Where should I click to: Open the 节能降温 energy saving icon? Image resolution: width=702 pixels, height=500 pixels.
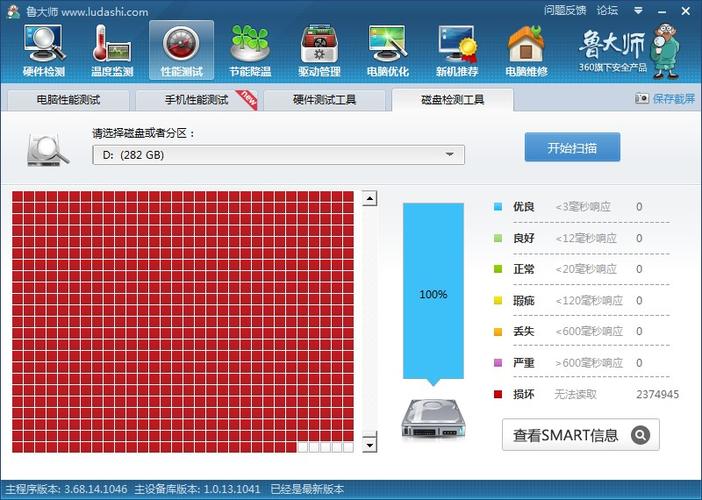[x=250, y=51]
